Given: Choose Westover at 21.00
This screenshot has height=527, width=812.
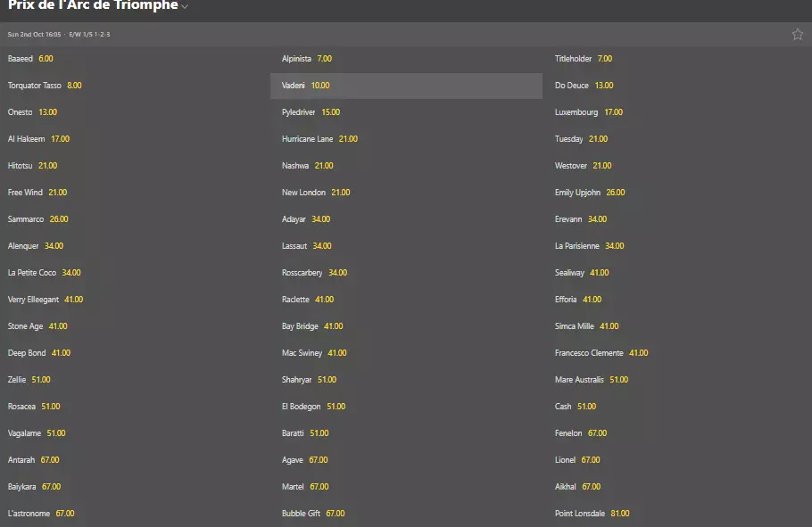Looking at the screenshot, I should 602,166.
